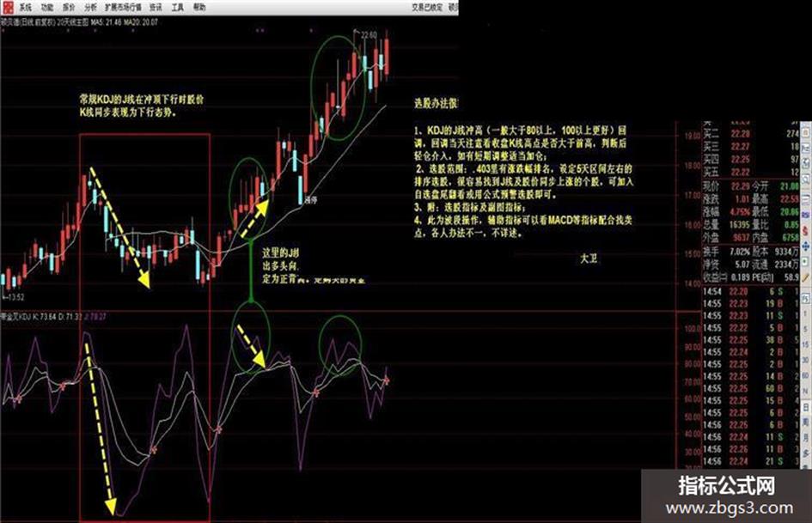Select the N-day period button

click(806, 392)
